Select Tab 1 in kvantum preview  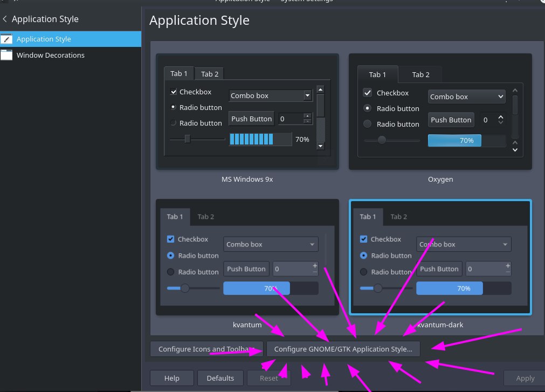coord(175,217)
